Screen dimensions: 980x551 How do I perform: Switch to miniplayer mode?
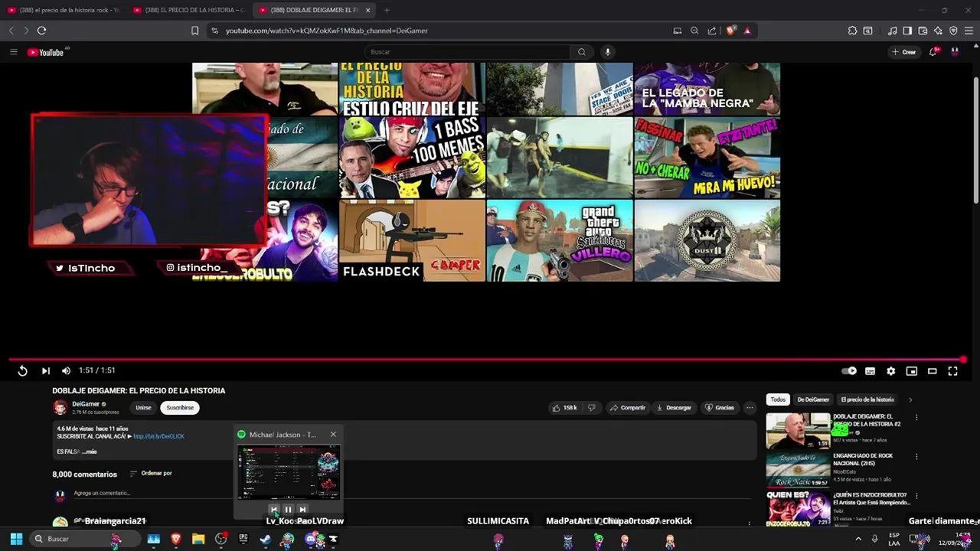point(911,371)
